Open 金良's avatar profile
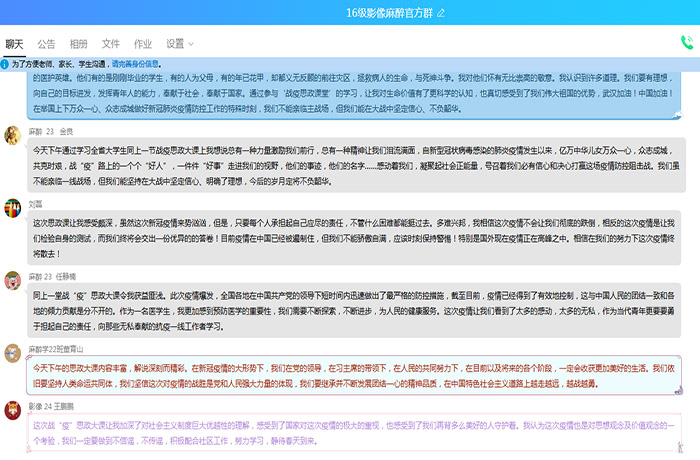This screenshot has height=460, width=700. coord(11,135)
